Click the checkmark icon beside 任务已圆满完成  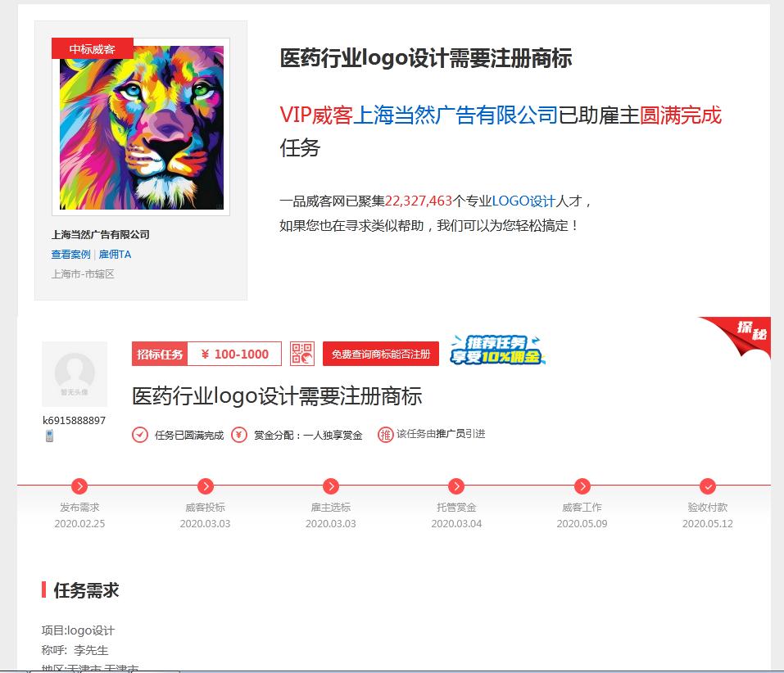tap(139, 435)
